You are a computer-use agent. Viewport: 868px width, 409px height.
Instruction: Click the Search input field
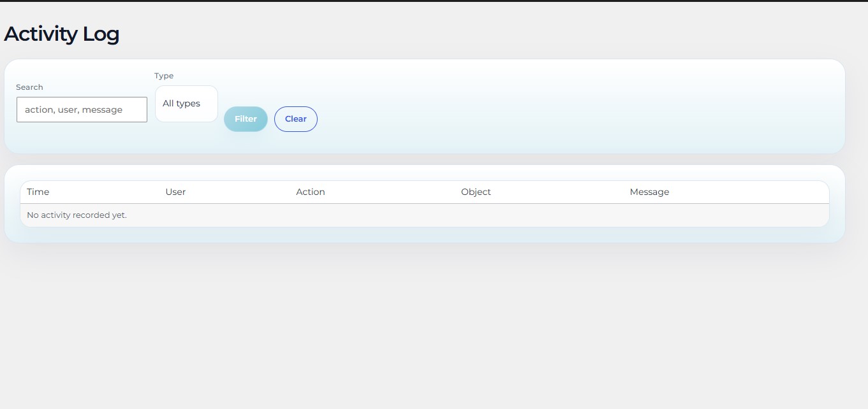82,110
